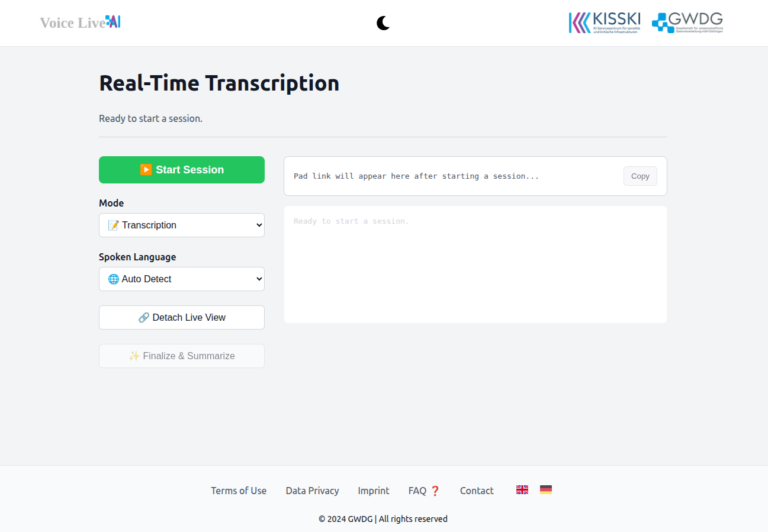Viewport: 768px width, 532px height.
Task: Click the play icon in Start Session
Action: [x=146, y=170]
